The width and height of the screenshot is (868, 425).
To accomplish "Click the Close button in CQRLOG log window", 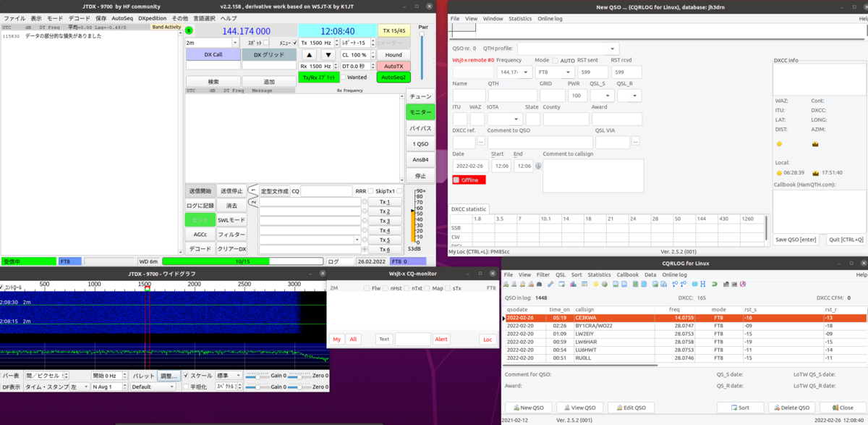I will 842,408.
